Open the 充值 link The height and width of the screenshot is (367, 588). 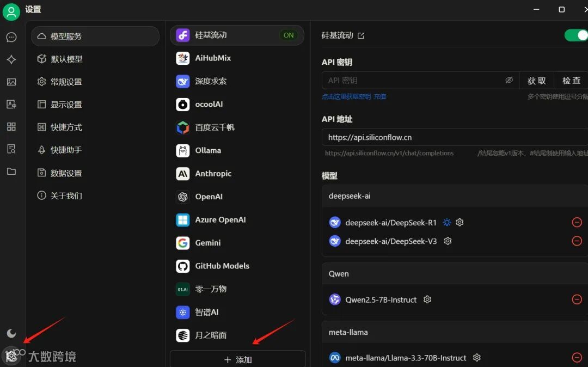(x=380, y=96)
